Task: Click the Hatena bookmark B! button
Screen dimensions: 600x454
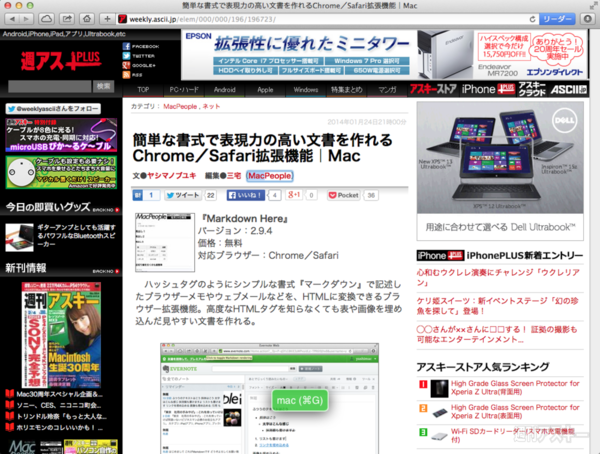Action: [137, 195]
